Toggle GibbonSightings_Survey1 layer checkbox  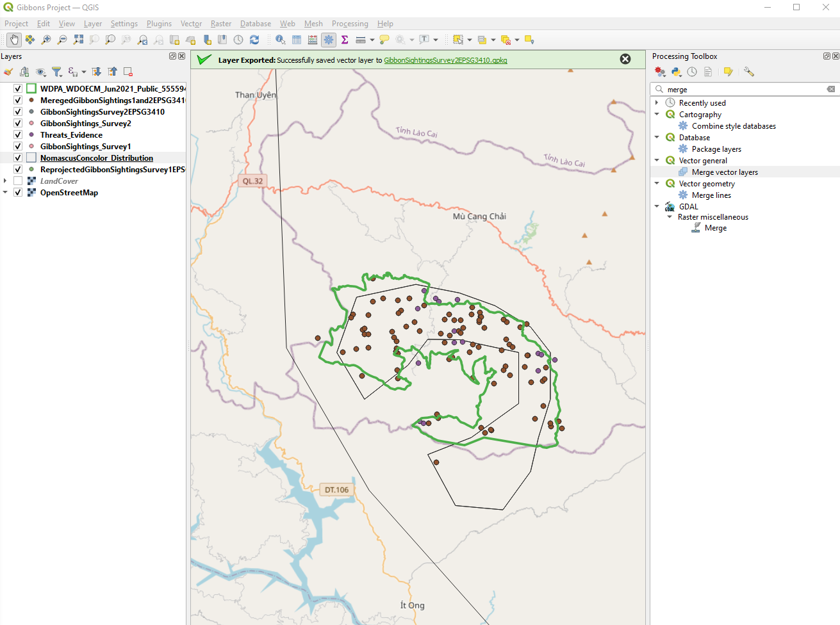coord(18,146)
